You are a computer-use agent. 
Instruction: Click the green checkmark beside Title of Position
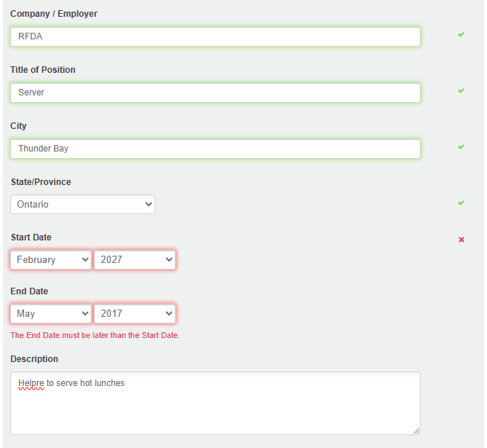(x=461, y=90)
